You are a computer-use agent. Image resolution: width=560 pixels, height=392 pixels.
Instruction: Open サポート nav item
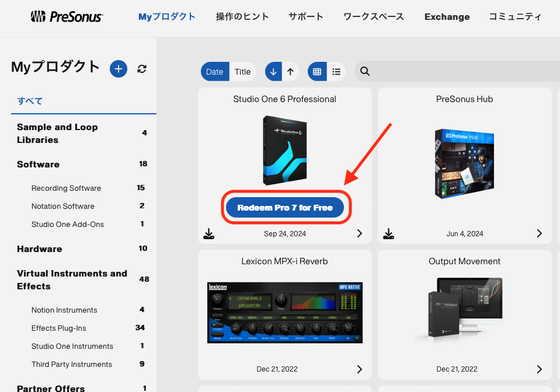(x=306, y=17)
